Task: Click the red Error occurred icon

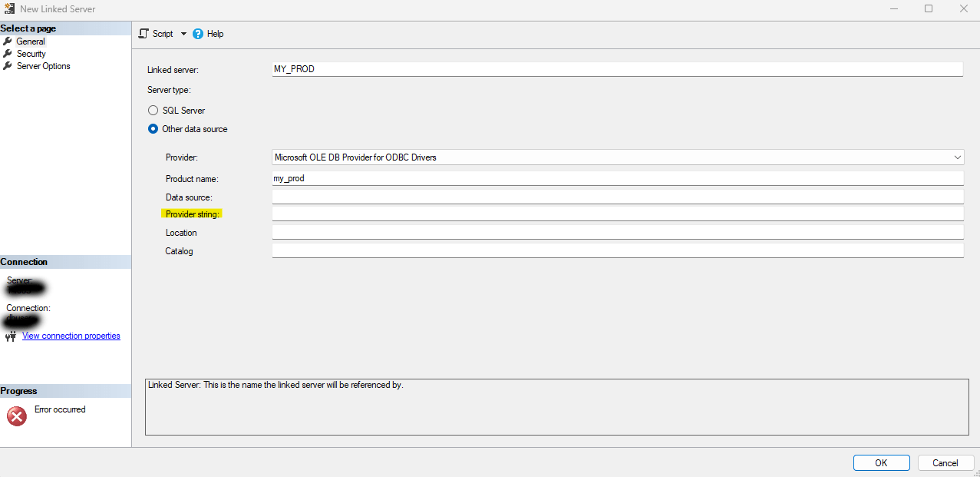Action: coord(17,416)
